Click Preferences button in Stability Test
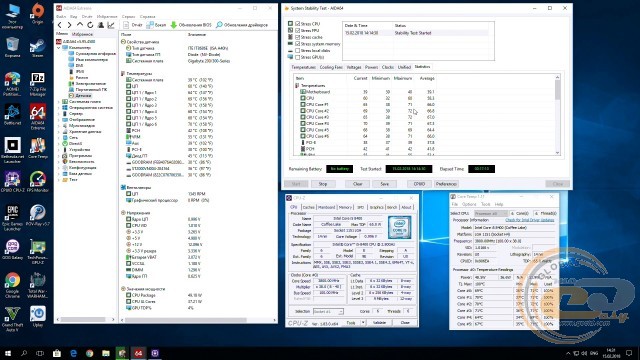 point(446,184)
